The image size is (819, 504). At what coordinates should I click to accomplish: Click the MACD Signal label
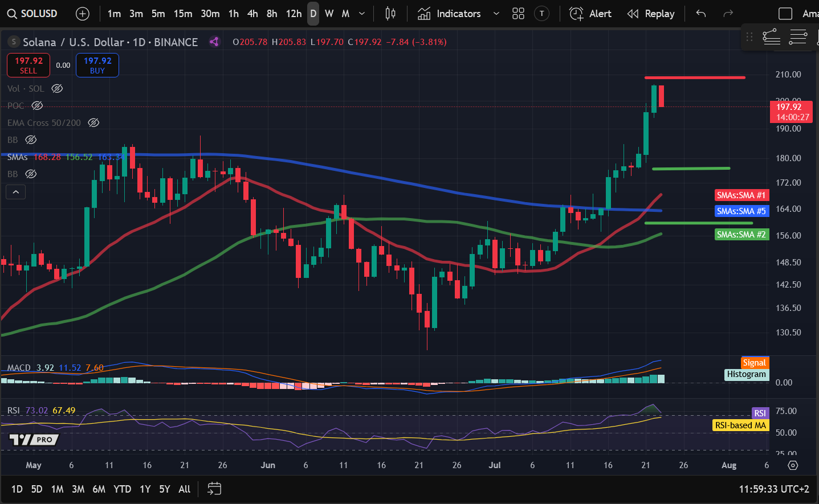coord(755,363)
